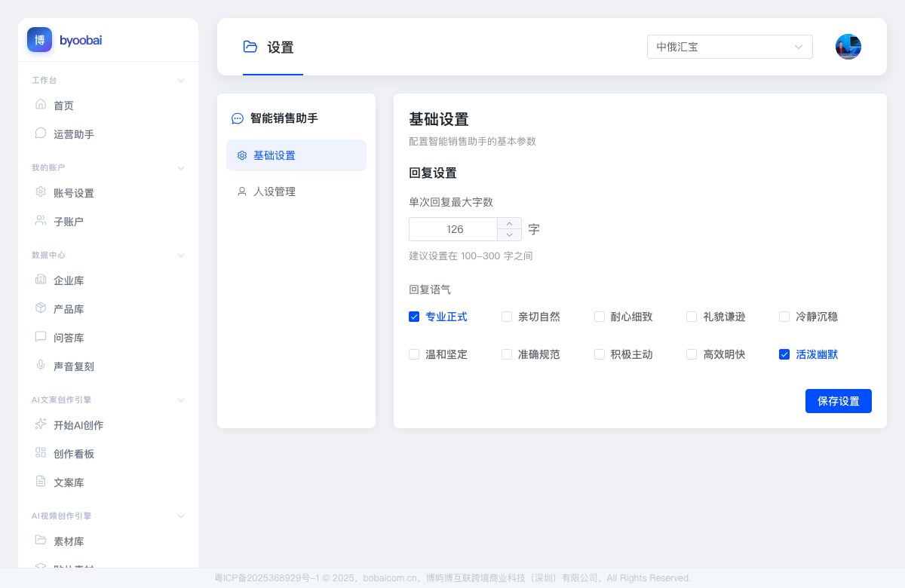This screenshot has width=905, height=588.
Task: Click the 设置 page title tab
Action: coord(272,47)
